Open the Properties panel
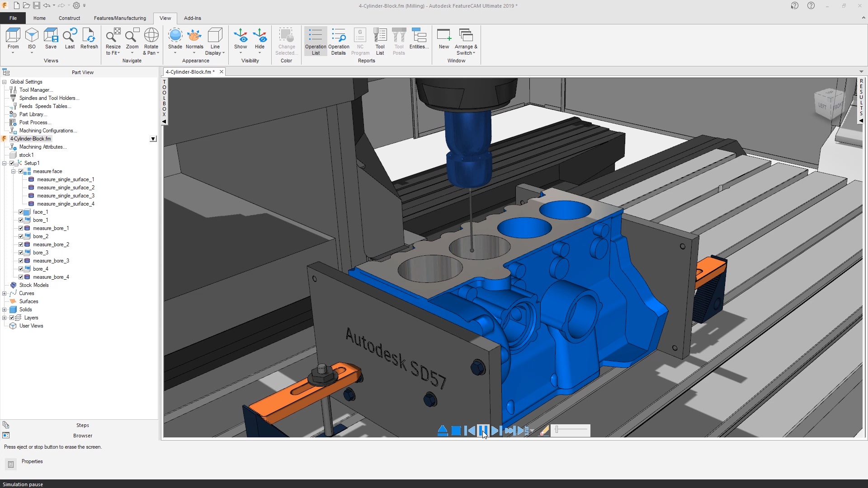 [32, 461]
